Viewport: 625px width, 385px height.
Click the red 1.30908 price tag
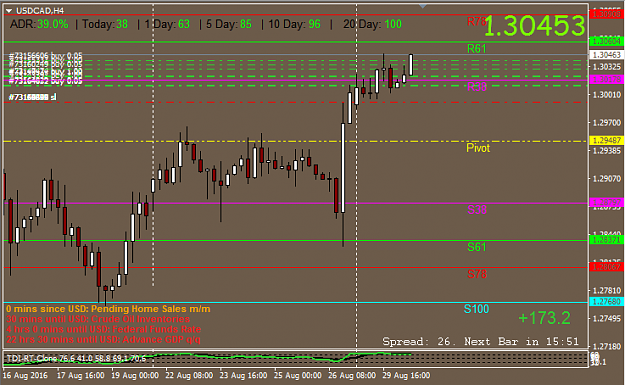click(x=606, y=14)
